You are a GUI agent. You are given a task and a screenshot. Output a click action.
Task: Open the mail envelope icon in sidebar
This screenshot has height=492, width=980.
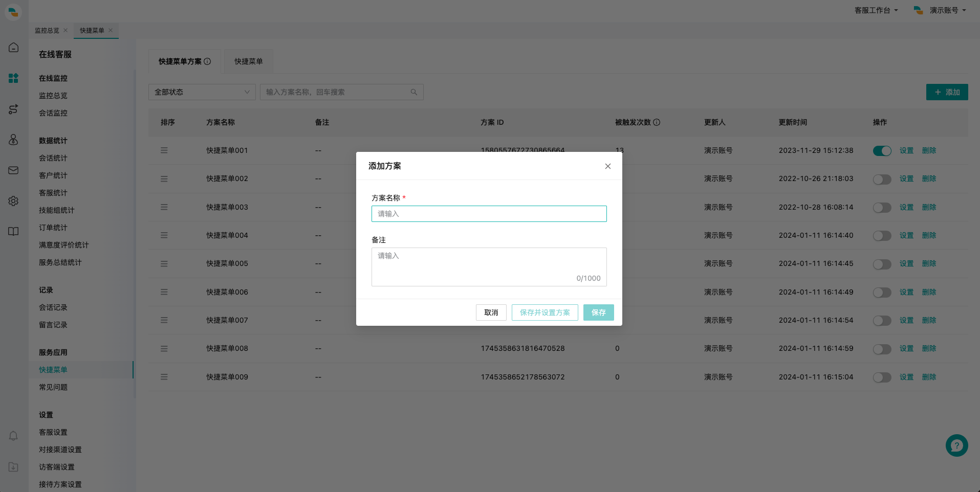click(x=14, y=170)
